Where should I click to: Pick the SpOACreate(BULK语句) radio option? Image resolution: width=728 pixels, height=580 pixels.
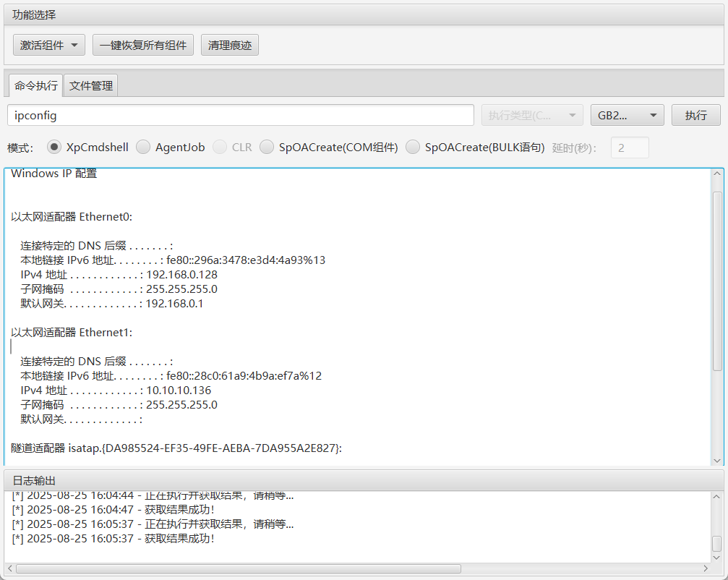(413, 147)
